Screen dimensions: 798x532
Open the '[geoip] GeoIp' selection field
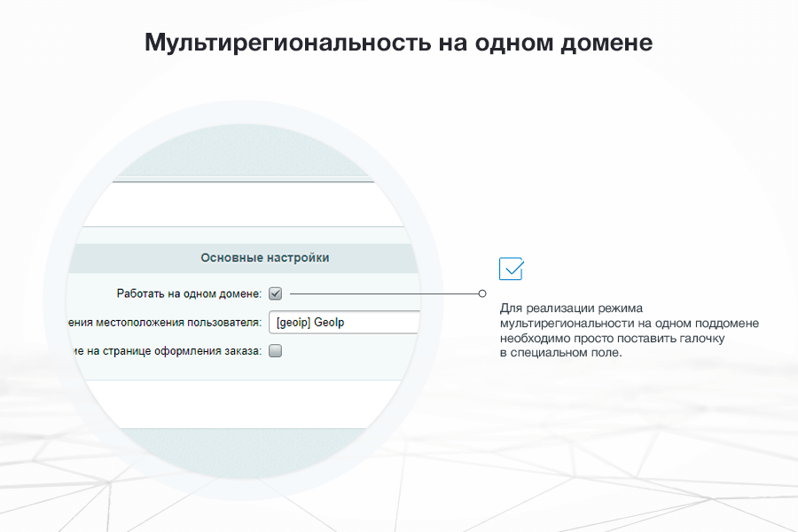344,321
